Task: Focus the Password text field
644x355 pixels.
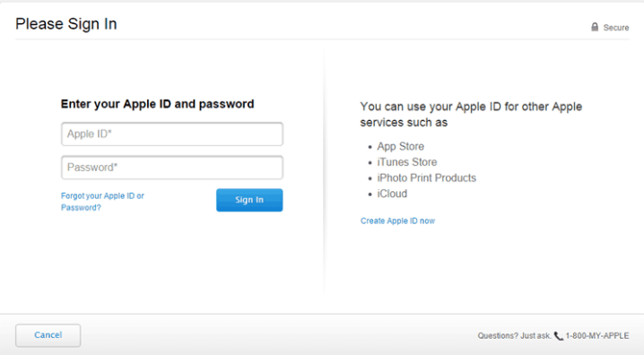Action: click(172, 168)
